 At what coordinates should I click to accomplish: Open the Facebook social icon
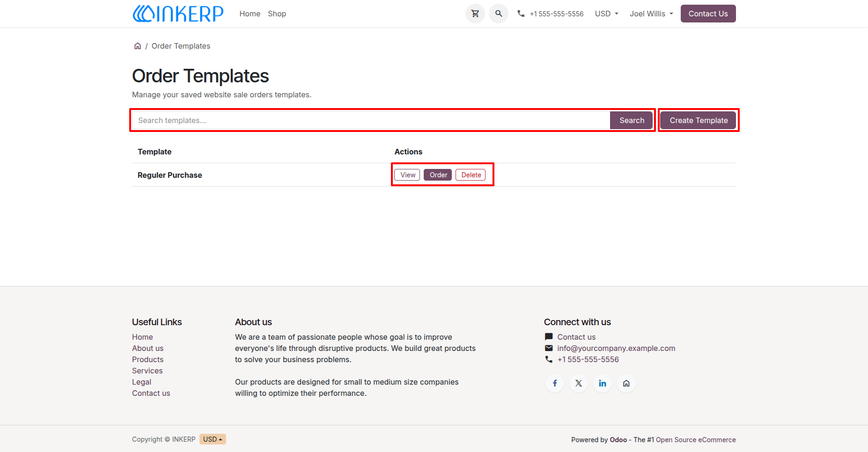point(555,383)
